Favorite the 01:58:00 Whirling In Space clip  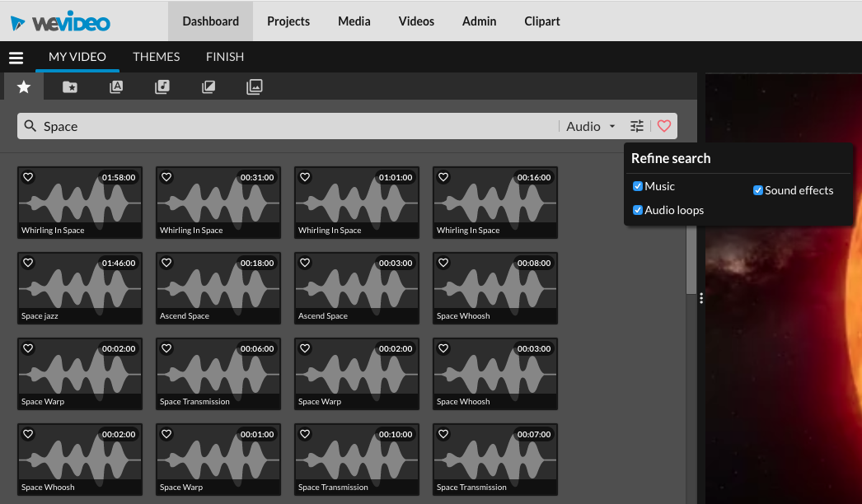coord(28,177)
